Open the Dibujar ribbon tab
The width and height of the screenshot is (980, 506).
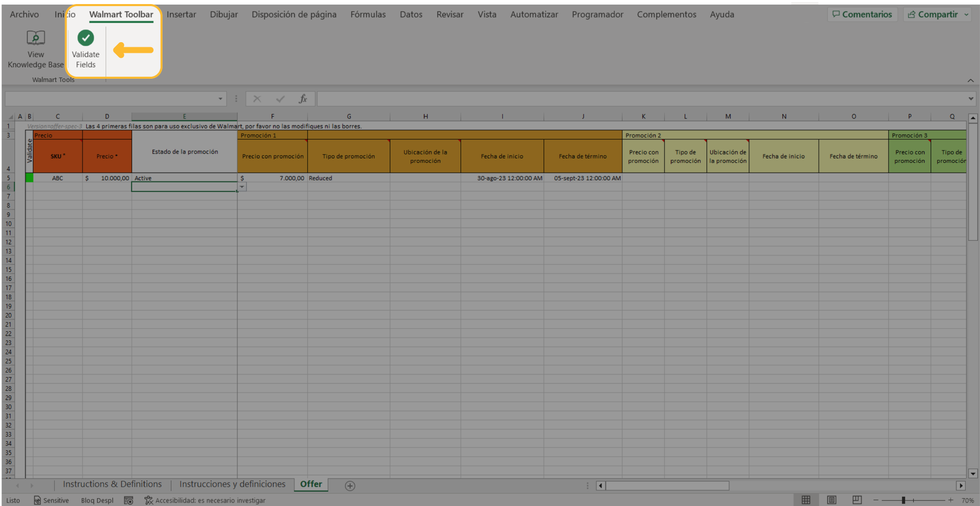click(x=224, y=15)
